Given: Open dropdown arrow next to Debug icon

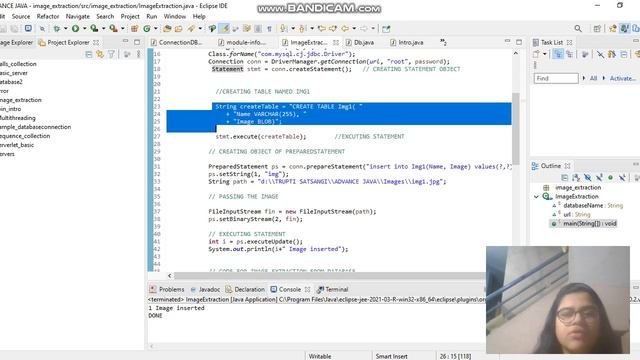Looking at the screenshot, I should click(65, 29).
